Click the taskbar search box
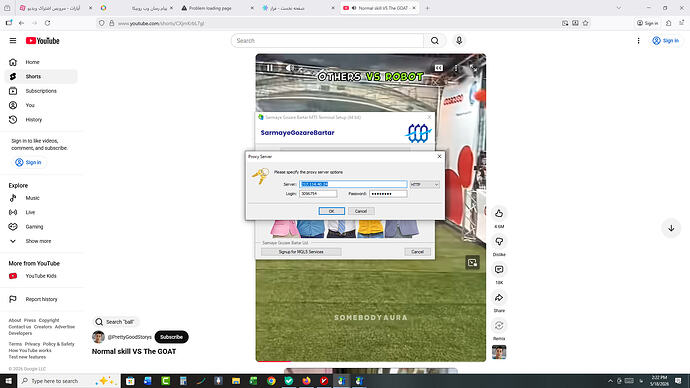The height and width of the screenshot is (388, 690). (69, 381)
